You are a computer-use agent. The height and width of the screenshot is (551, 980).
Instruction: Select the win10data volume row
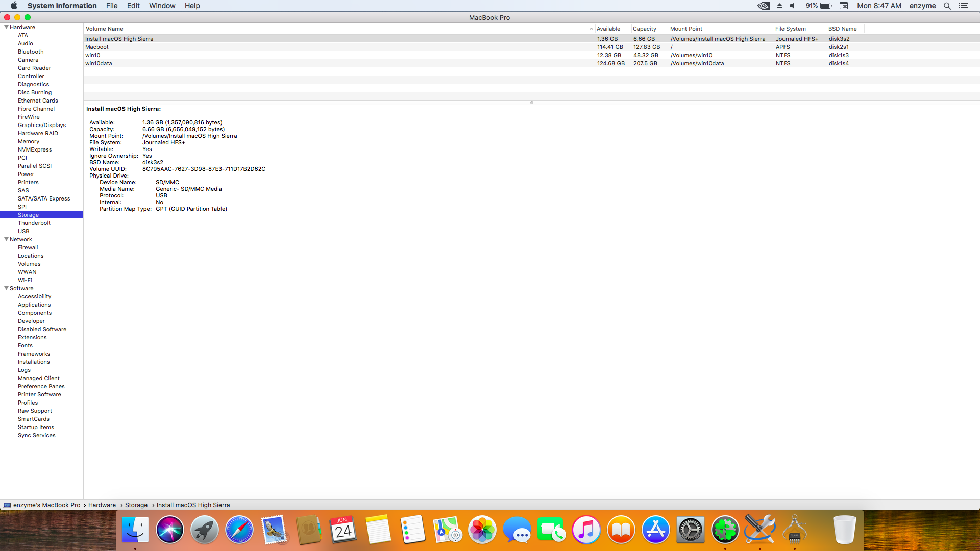(x=99, y=63)
